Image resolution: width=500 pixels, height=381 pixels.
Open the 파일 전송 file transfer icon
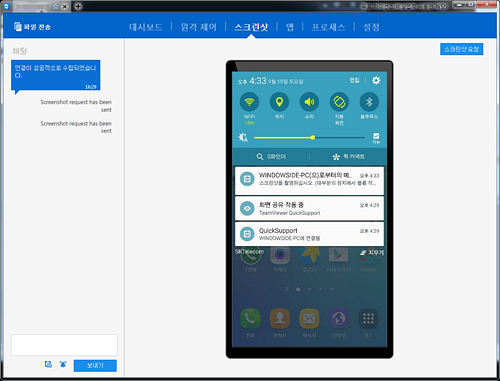click(x=18, y=27)
